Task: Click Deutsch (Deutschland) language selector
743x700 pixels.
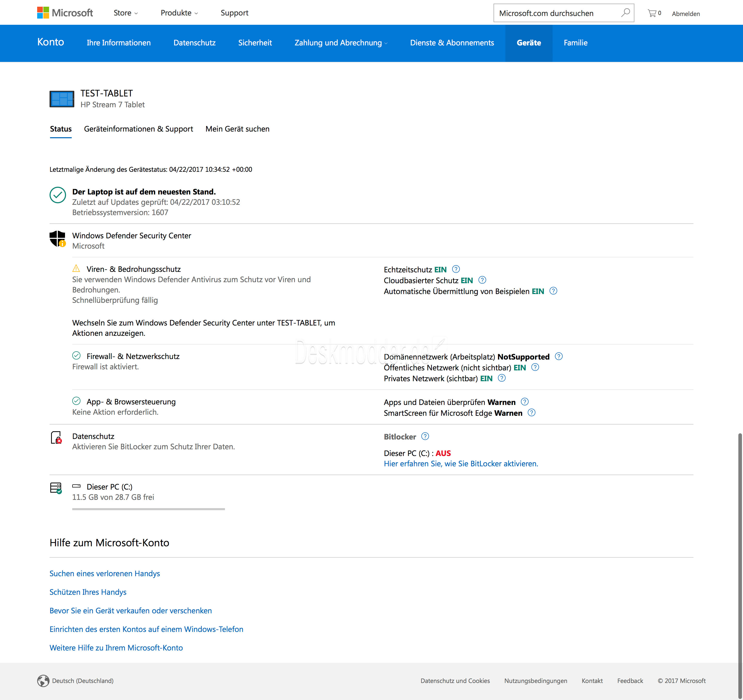Action: pos(83,681)
